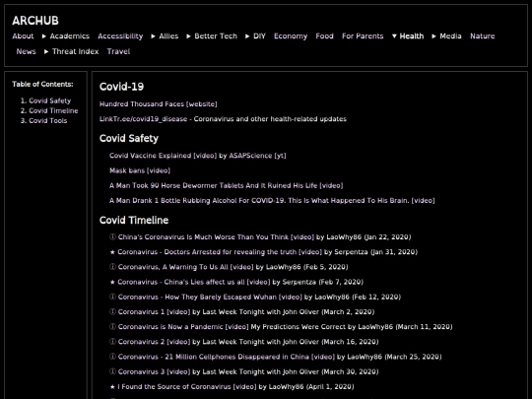The image size is (532, 399).
Task: Expand the Better Tech menu triangle
Action: pos(188,36)
